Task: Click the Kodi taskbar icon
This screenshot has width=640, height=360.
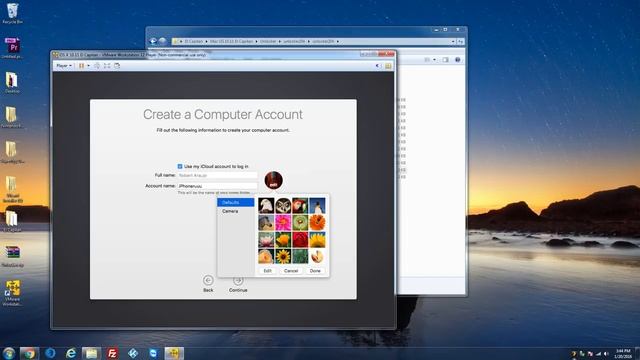Action: click(133, 353)
